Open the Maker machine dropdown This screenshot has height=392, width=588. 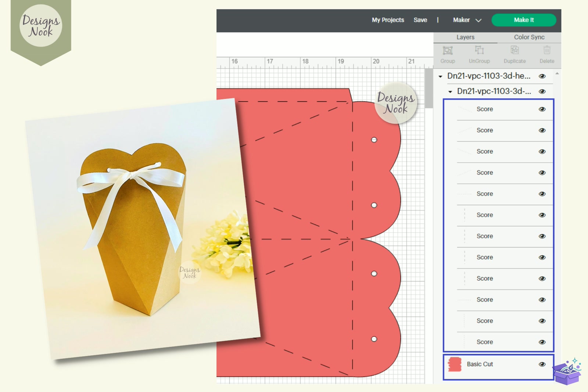point(467,20)
